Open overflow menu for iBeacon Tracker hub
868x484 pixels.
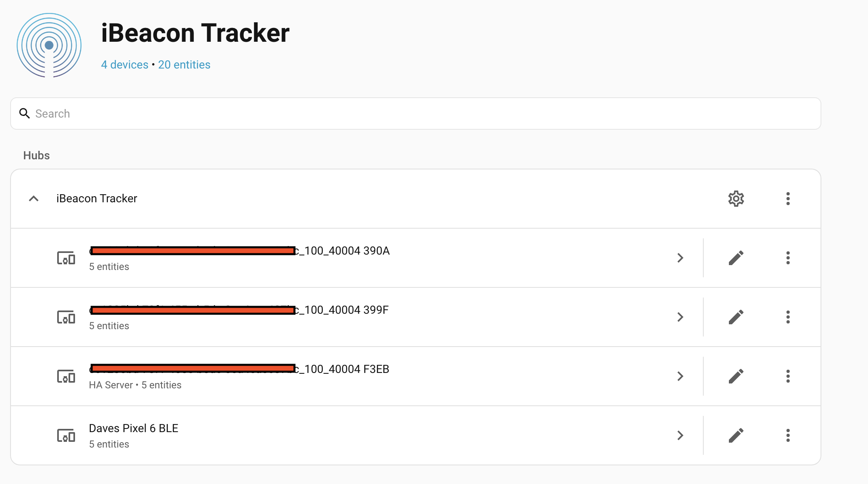coord(788,199)
